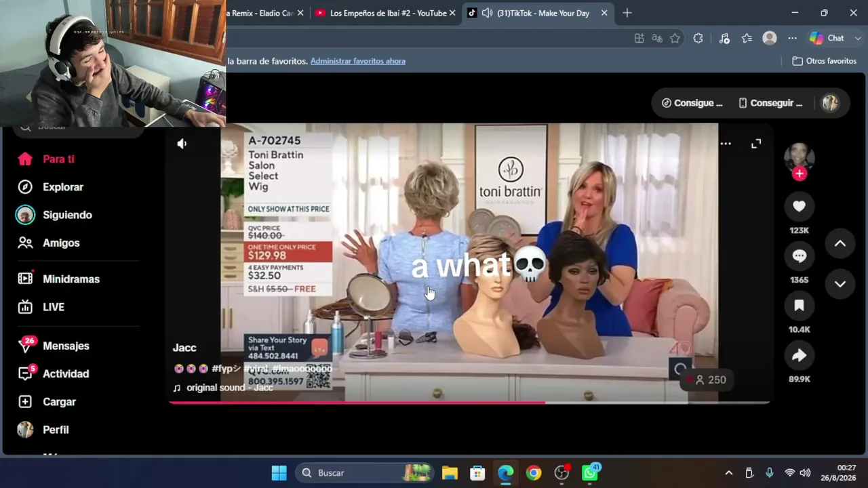This screenshot has width=868, height=488.
Task: Go to previous video with up arrow
Action: [x=840, y=244]
